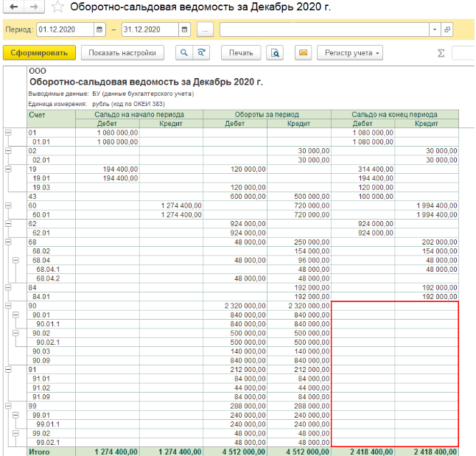This screenshot has height=456, width=476.
Task: Open calendar for end date 31.12.2020
Action: coord(184,29)
